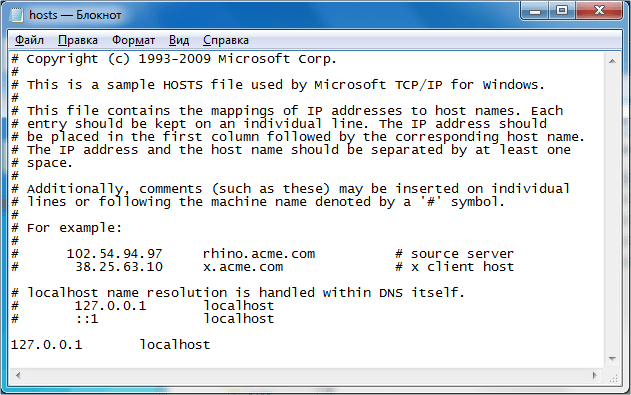Open the Правка menu
Viewport: 631px width, 395px height.
point(78,40)
